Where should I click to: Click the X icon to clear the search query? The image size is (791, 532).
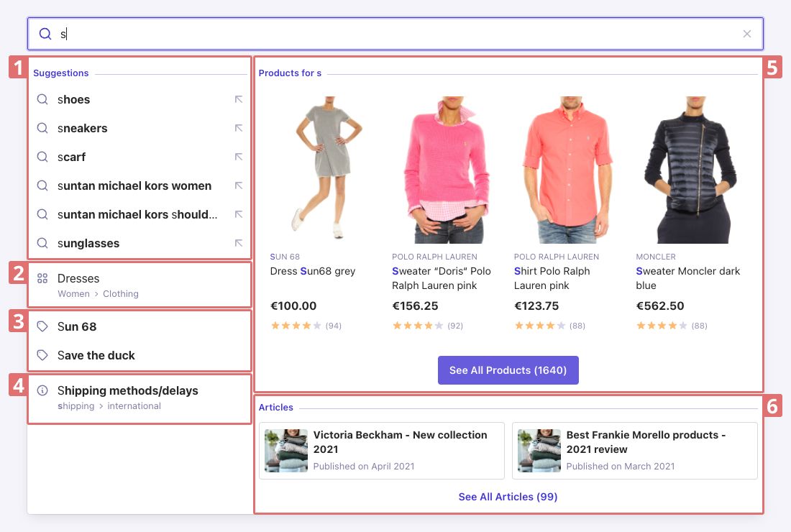(x=747, y=34)
